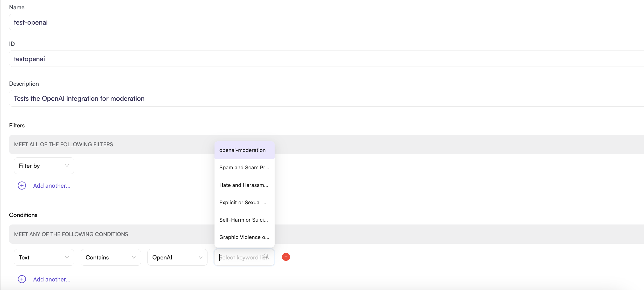Image resolution: width=644 pixels, height=290 pixels.
Task: Click the magnifier icon in keyword list field
Action: click(x=266, y=256)
